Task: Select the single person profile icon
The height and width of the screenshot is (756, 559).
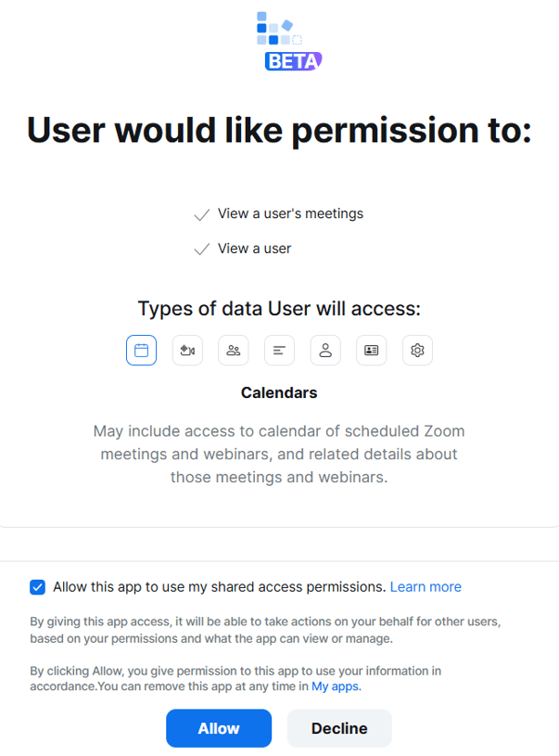Action: (x=325, y=350)
